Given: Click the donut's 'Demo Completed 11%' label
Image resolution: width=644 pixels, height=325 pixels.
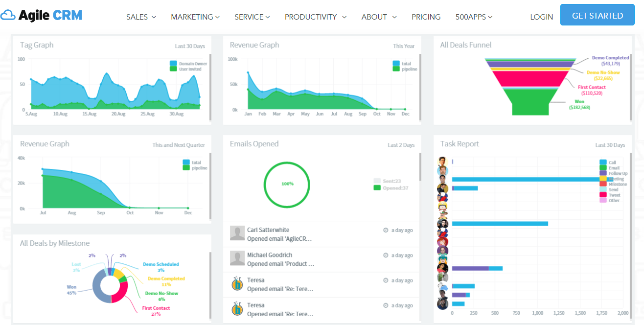Looking at the screenshot, I should click(x=166, y=281).
